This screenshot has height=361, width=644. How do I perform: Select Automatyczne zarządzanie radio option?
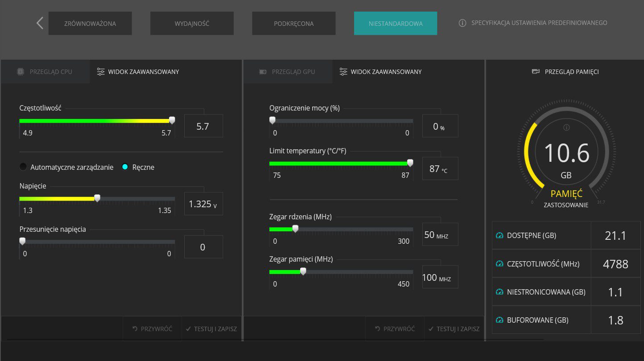point(23,167)
